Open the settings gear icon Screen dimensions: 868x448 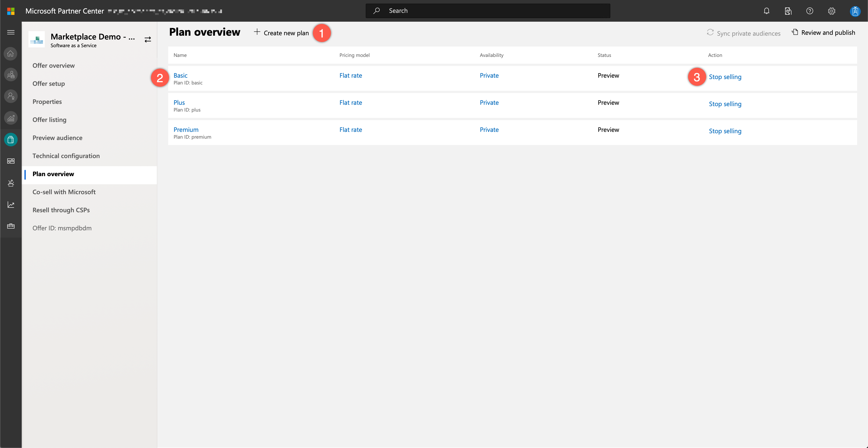(831, 11)
